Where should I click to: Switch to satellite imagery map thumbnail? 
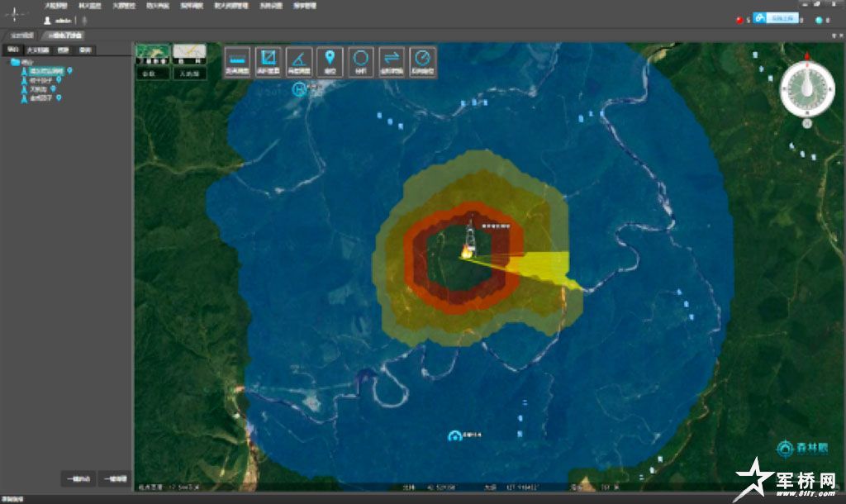pyautogui.click(x=153, y=52)
